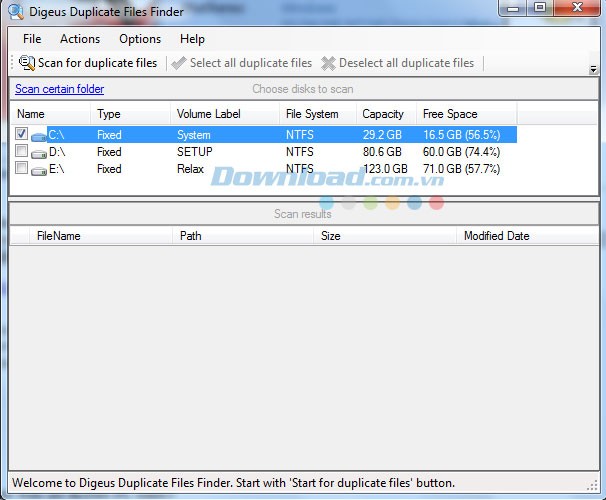The width and height of the screenshot is (606, 500).
Task: Click the File System column header
Action: (317, 114)
